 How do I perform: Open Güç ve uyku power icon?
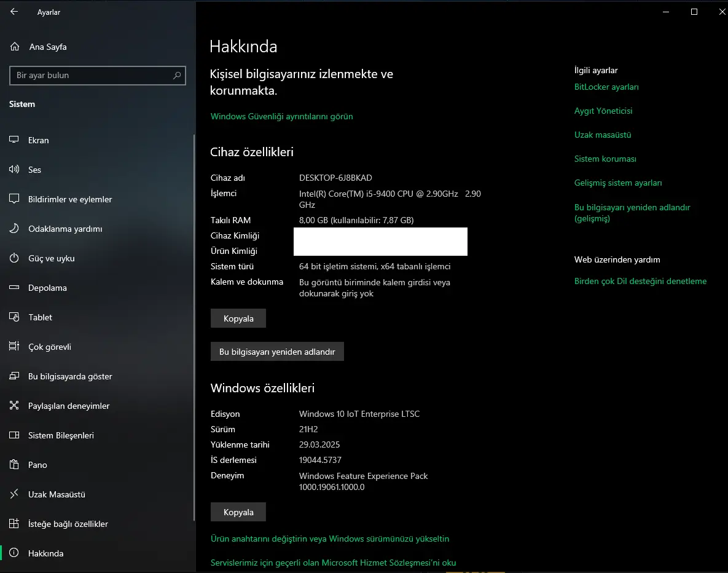pyautogui.click(x=14, y=258)
